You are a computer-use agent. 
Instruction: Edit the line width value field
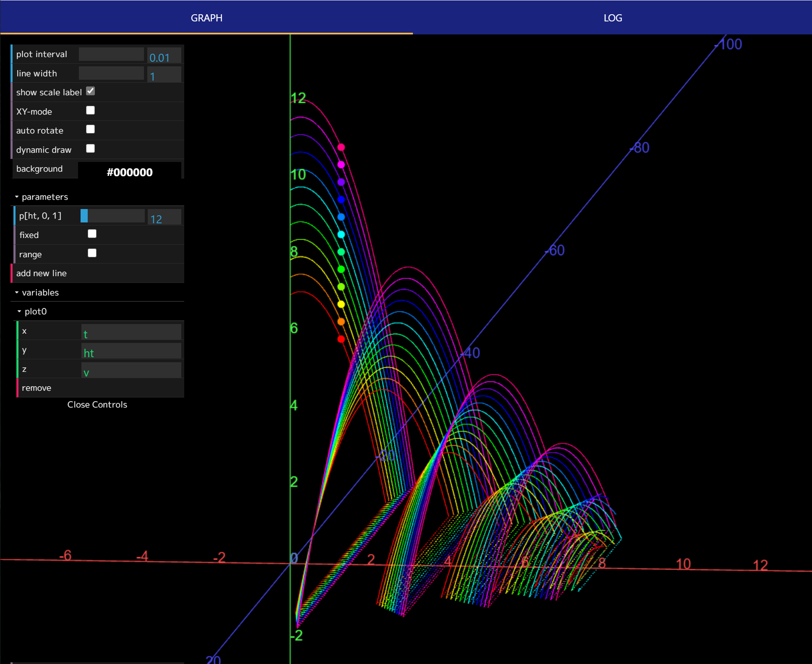(164, 74)
